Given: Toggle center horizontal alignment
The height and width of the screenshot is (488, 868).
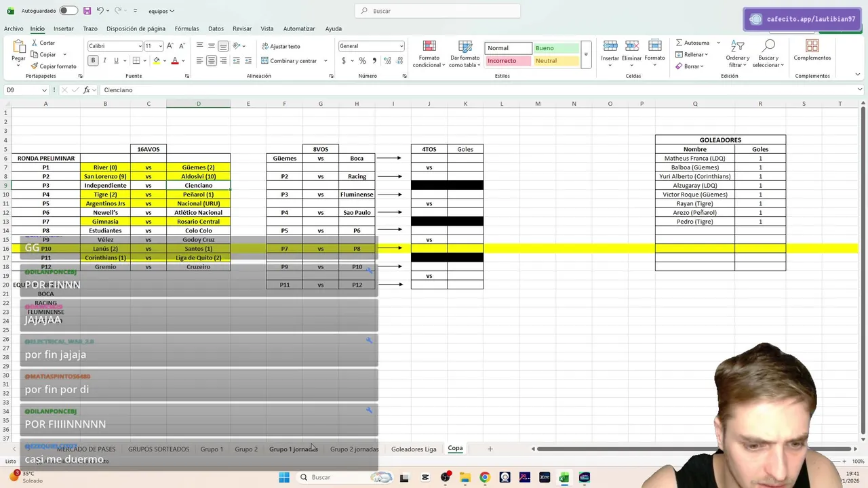Looking at the screenshot, I should coord(212,60).
